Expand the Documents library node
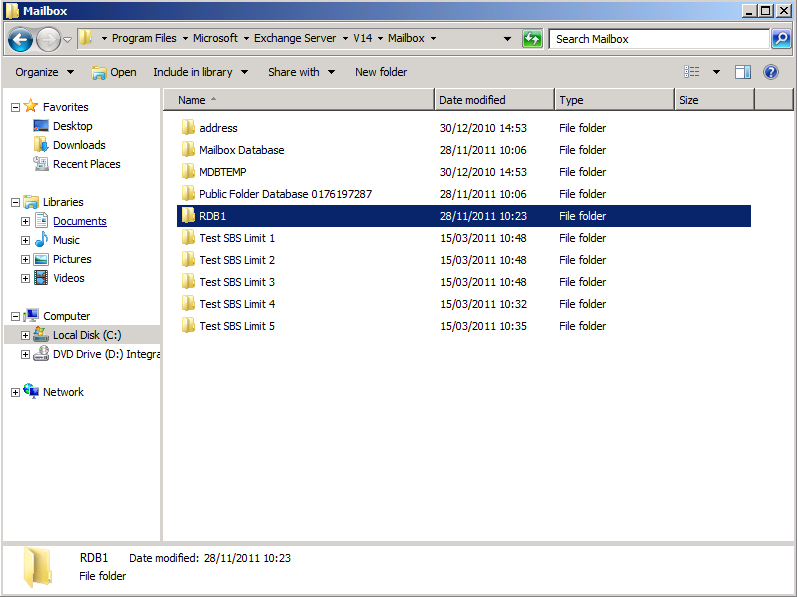Viewport: 797px width, 597px height. [x=25, y=222]
